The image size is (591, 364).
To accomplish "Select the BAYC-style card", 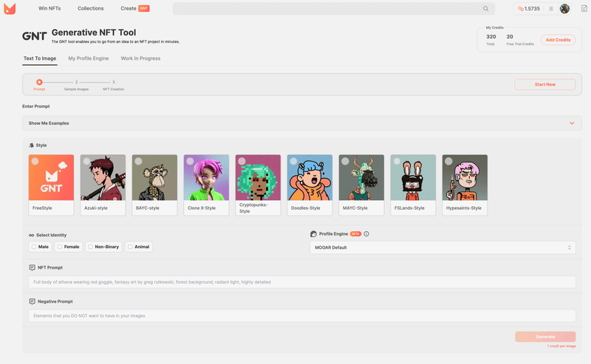I will point(154,185).
